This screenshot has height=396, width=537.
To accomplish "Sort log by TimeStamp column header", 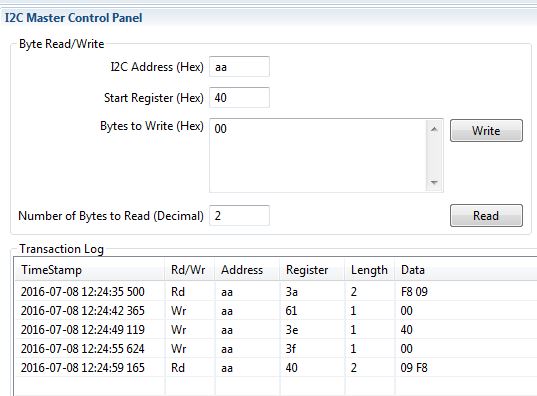I will tap(90, 270).
